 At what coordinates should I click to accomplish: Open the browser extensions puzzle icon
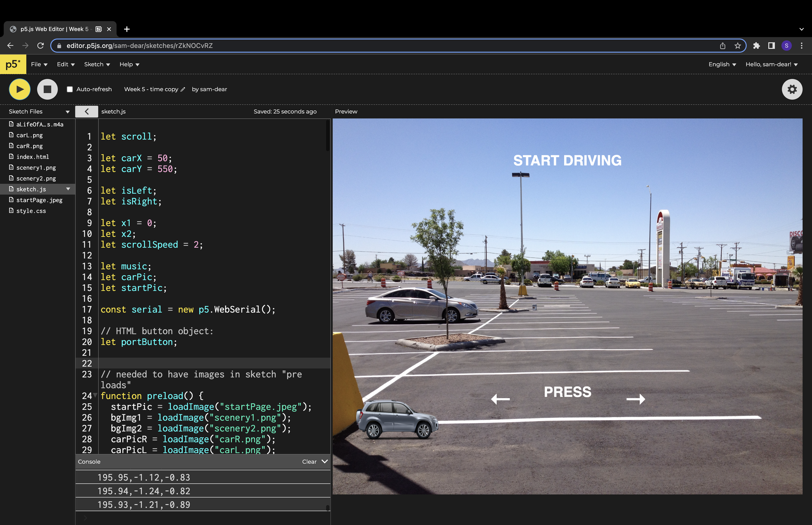[756, 46]
